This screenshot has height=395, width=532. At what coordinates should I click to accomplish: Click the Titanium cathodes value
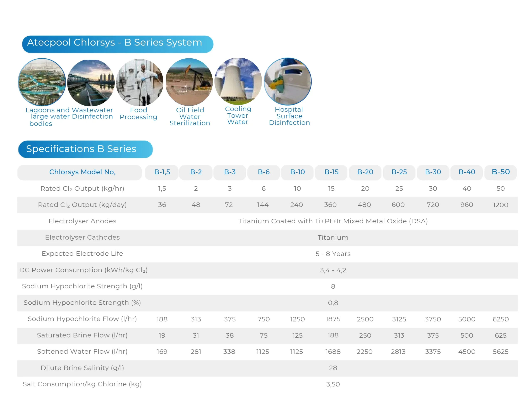pos(333,238)
